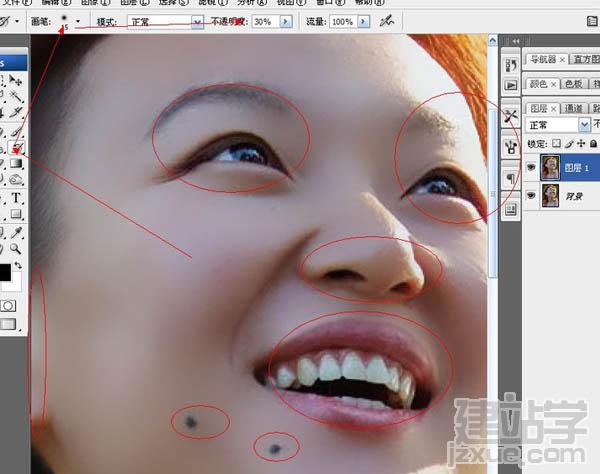Close the 导航器 panel tab
The width and height of the screenshot is (600, 474).
pos(562,60)
